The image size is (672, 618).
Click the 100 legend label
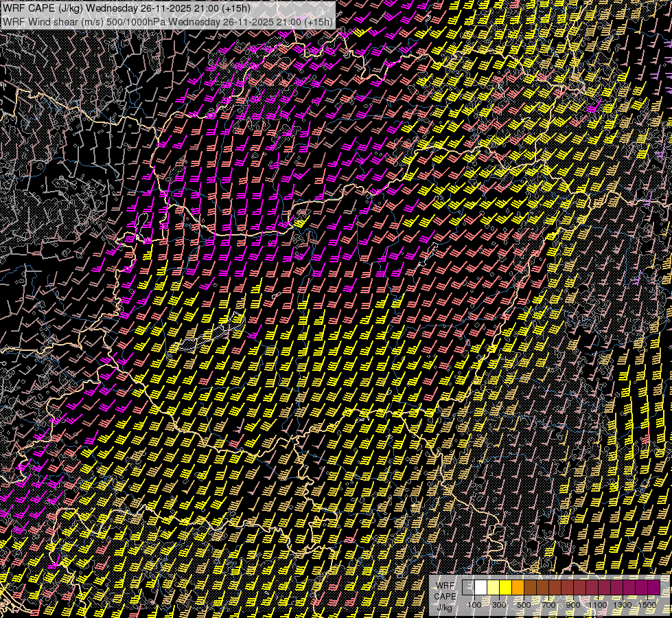click(474, 605)
